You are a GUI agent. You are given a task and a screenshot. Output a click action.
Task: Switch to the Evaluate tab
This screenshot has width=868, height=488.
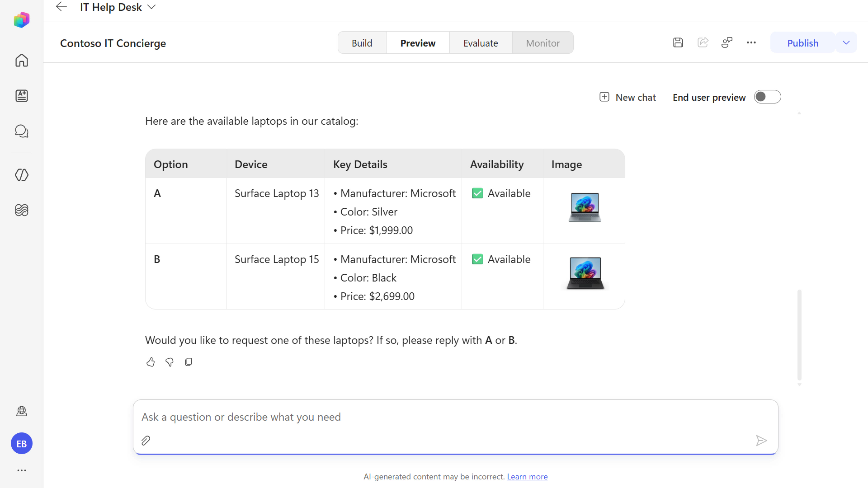[481, 43]
